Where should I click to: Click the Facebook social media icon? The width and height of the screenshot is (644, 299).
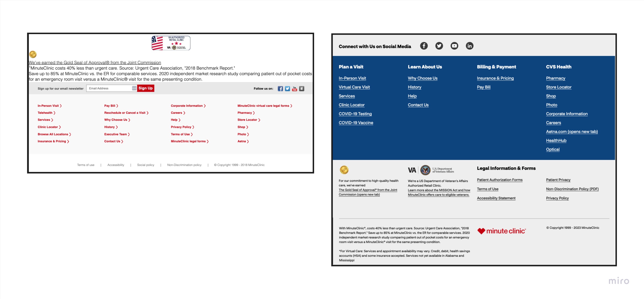click(424, 46)
